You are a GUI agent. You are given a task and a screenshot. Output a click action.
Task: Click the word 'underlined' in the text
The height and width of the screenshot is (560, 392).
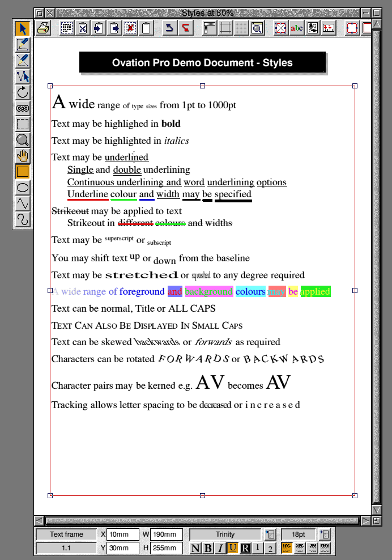pos(126,157)
